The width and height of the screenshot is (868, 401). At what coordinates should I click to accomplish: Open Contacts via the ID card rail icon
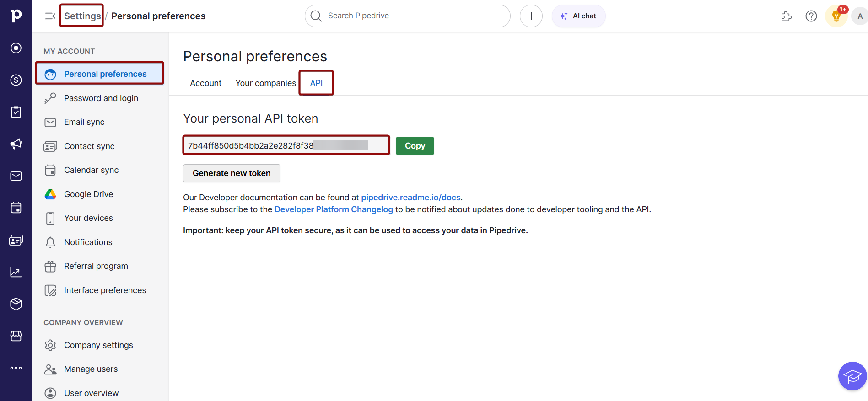point(16,240)
